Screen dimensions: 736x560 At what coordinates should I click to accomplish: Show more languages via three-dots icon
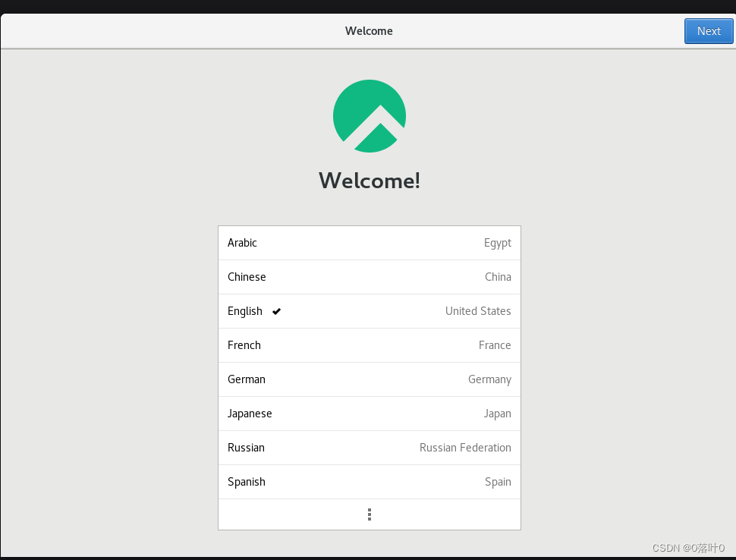tap(370, 514)
